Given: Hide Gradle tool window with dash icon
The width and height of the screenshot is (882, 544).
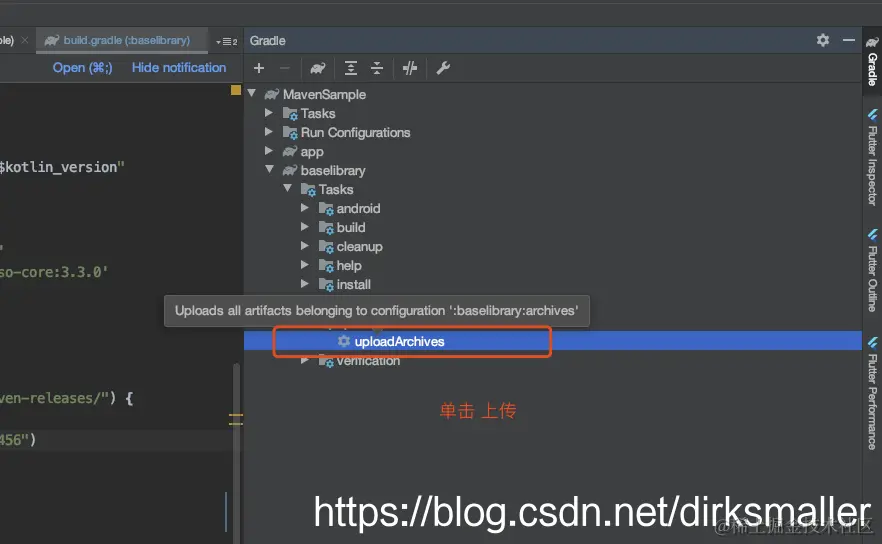Looking at the screenshot, I should click(849, 40).
